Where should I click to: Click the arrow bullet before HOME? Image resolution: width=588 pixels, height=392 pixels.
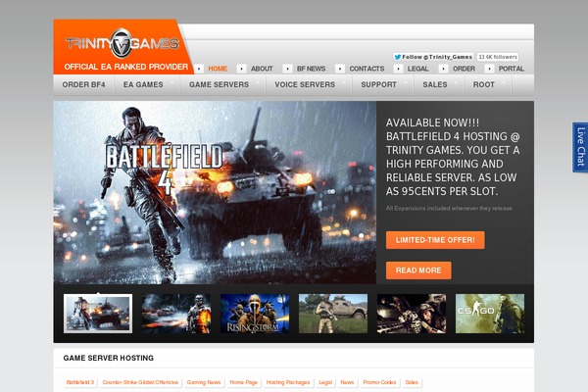tap(200, 69)
